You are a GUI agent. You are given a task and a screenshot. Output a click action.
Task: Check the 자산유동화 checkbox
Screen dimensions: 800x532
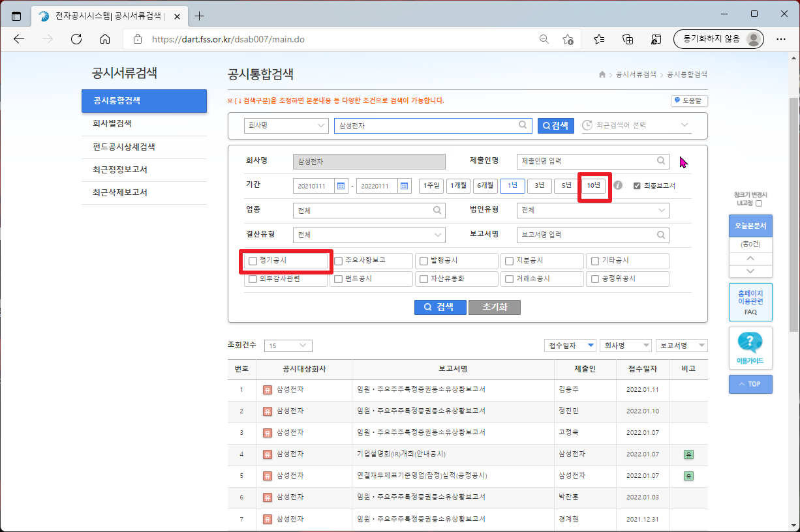424,279
